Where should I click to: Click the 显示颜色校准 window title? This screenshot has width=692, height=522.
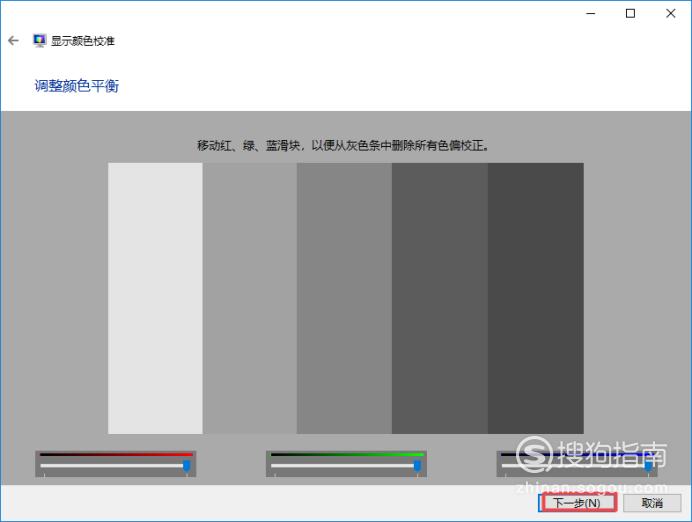click(83, 41)
